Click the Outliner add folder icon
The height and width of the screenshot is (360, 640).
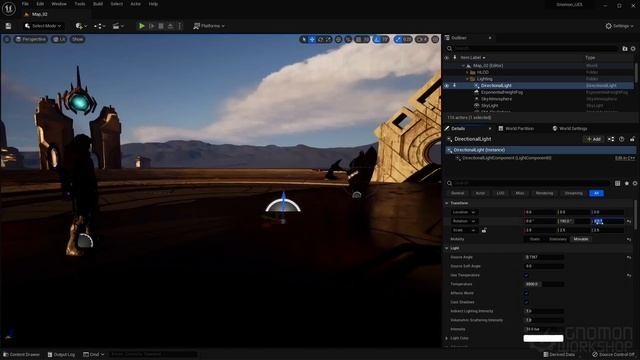click(x=624, y=49)
